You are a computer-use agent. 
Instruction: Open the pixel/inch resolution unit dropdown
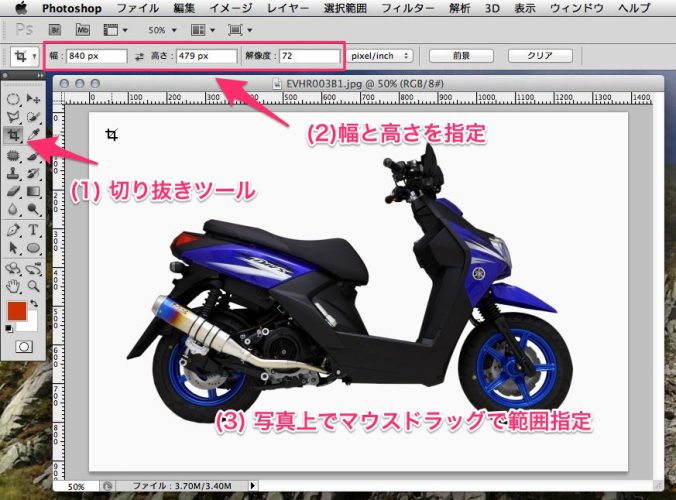(x=379, y=56)
